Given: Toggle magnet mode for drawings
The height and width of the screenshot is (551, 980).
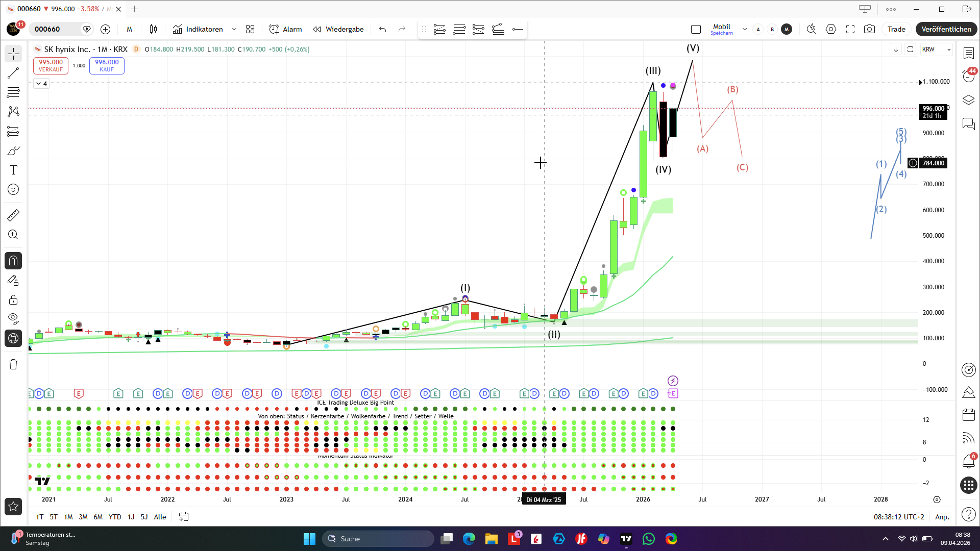Looking at the screenshot, I should click(13, 261).
